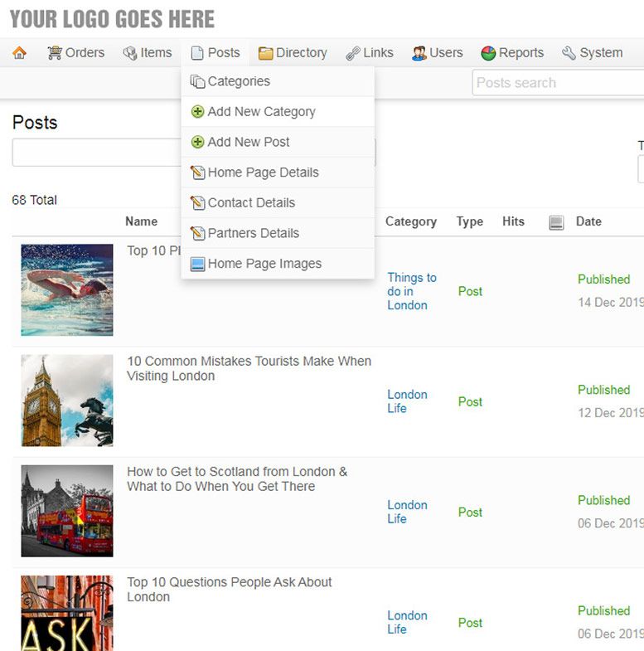Open the Reports menu
This screenshot has height=651, width=644.
(512, 53)
